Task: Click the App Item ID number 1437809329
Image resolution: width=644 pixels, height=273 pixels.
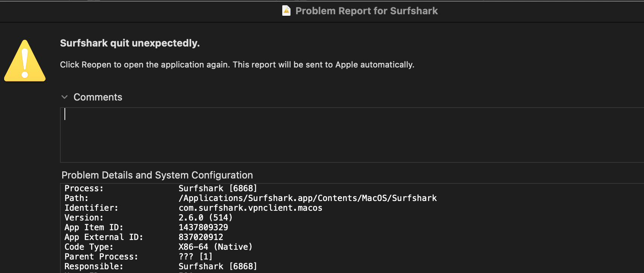Action: tap(203, 227)
